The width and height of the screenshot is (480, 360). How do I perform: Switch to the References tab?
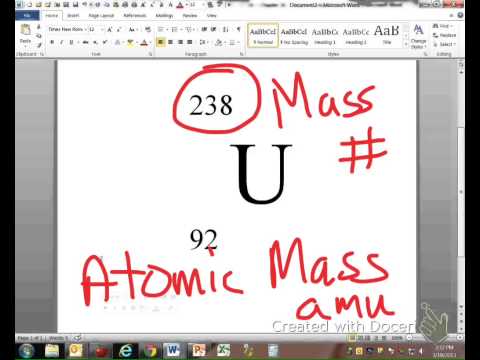click(x=135, y=16)
